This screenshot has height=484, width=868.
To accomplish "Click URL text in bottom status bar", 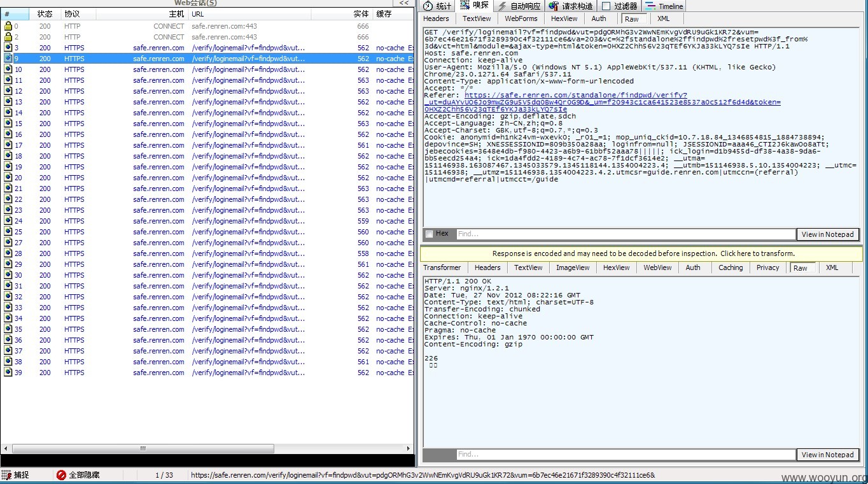I will tap(423, 475).
